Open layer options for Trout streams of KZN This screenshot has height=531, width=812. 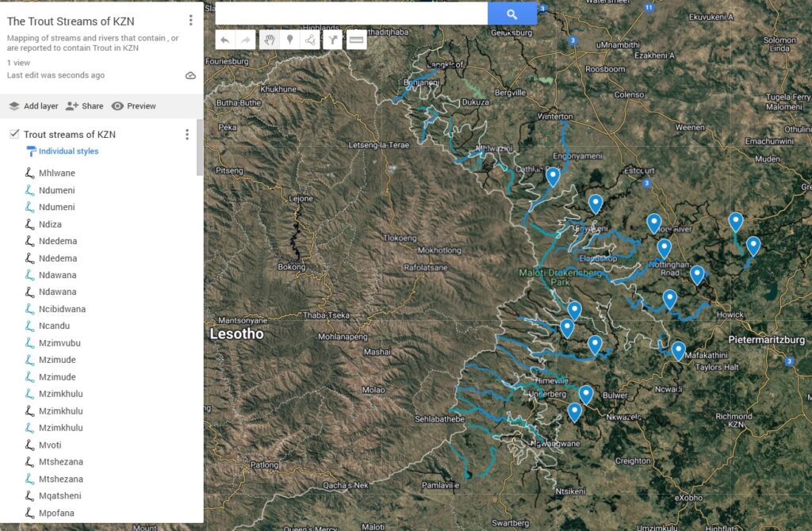(187, 135)
